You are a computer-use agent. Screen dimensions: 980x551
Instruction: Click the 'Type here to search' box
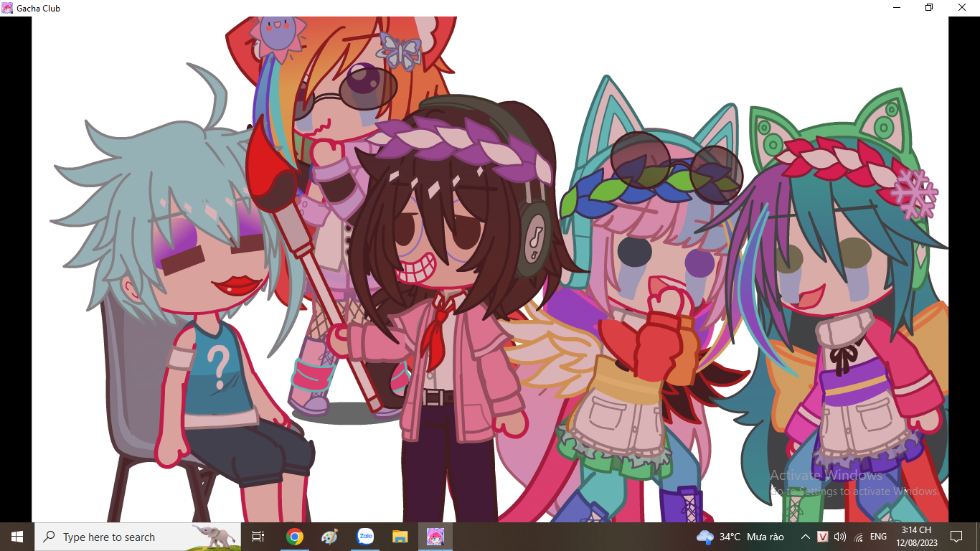click(138, 537)
